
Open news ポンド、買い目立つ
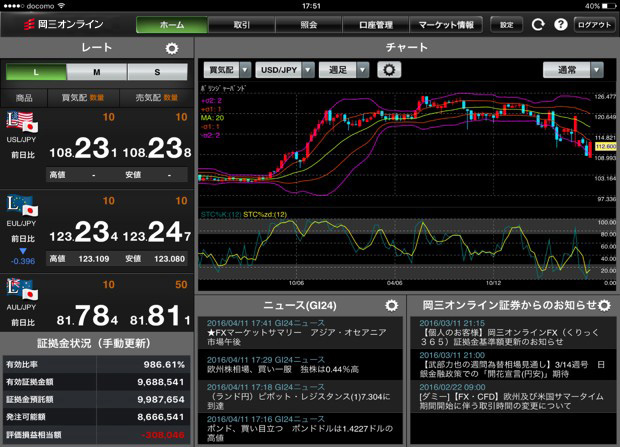pos(300,429)
